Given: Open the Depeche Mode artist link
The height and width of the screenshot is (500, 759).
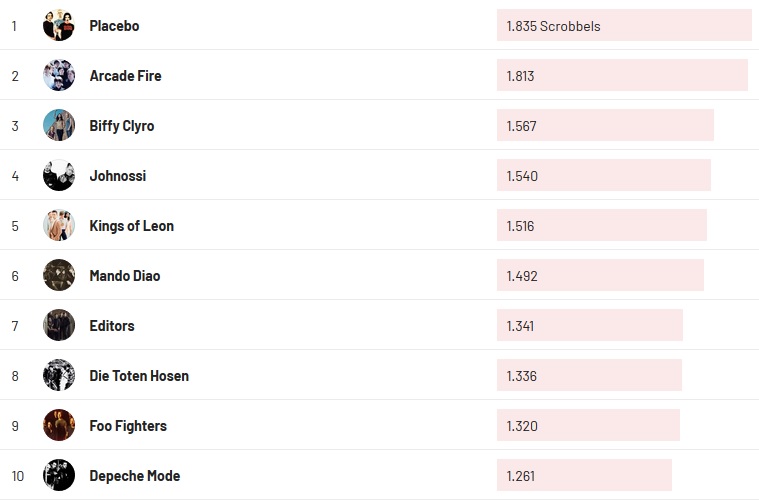Looking at the screenshot, I should 134,476.
